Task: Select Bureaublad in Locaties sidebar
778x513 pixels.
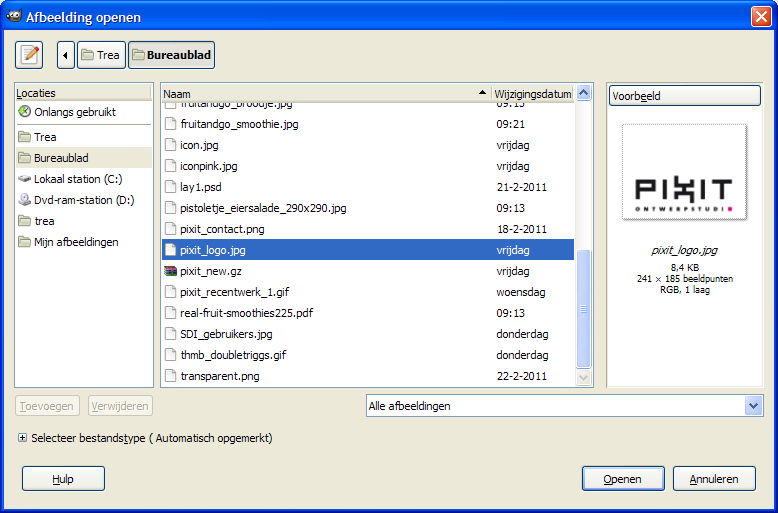Action: [x=84, y=158]
